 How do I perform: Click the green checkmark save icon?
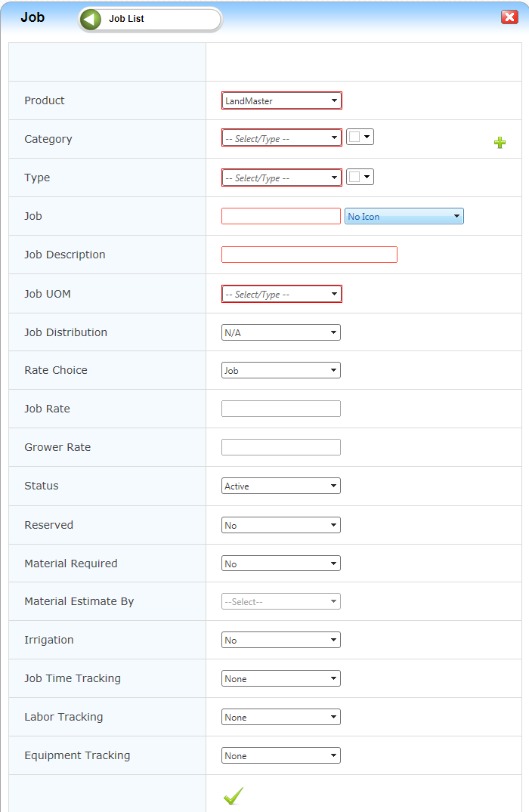point(233,795)
